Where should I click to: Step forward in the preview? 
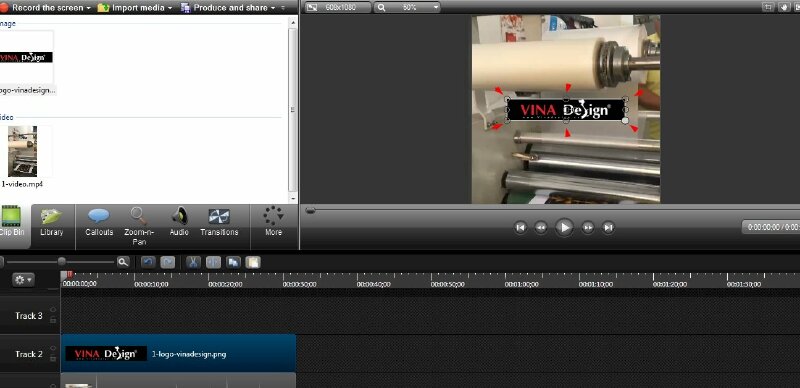588,228
